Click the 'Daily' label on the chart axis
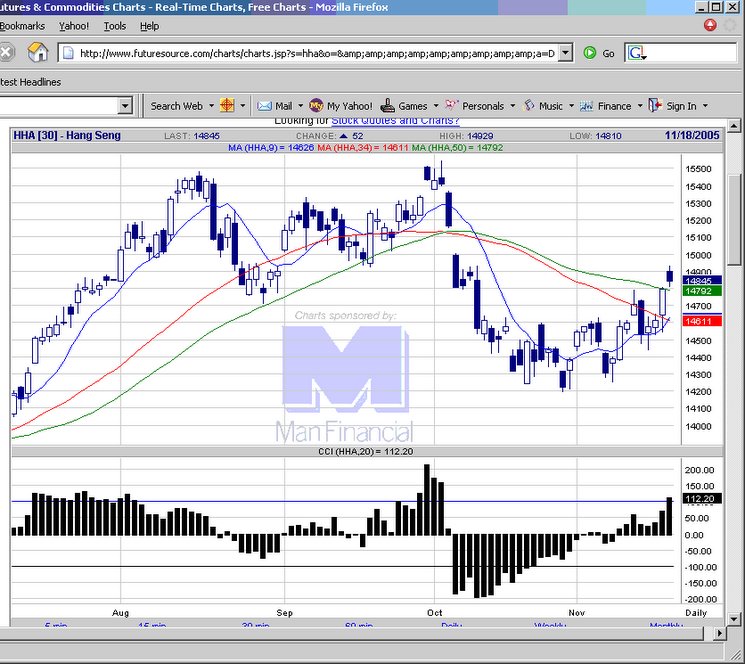 click(696, 613)
